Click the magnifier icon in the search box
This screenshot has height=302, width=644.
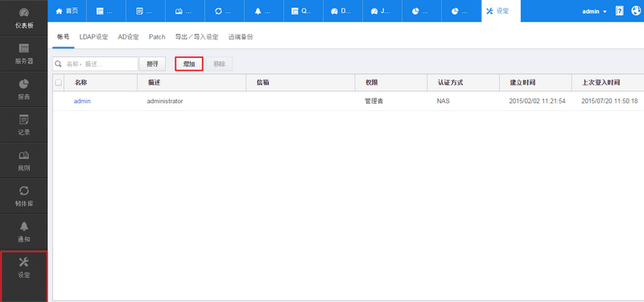pyautogui.click(x=58, y=64)
